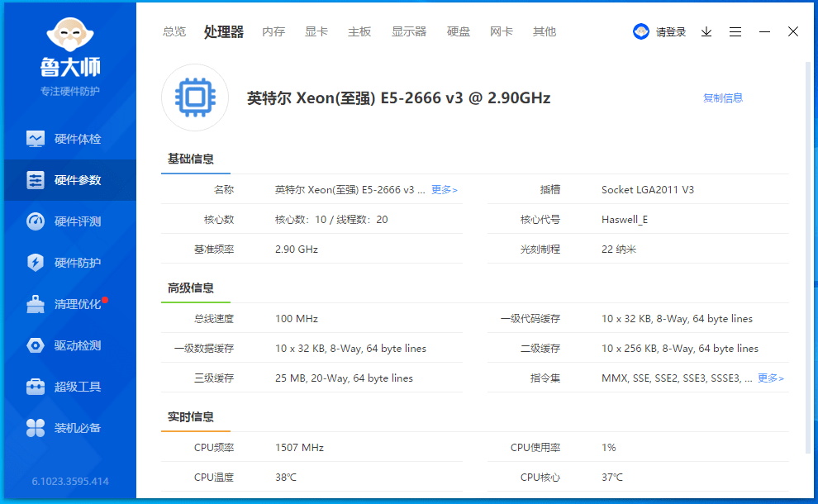Switch to 其他 tab
The height and width of the screenshot is (504, 818).
coord(545,32)
